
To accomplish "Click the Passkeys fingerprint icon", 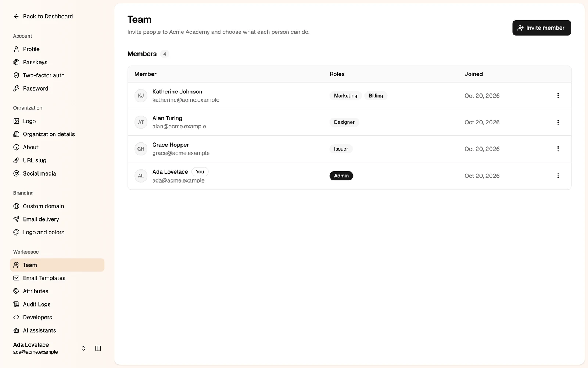I will click(x=16, y=62).
